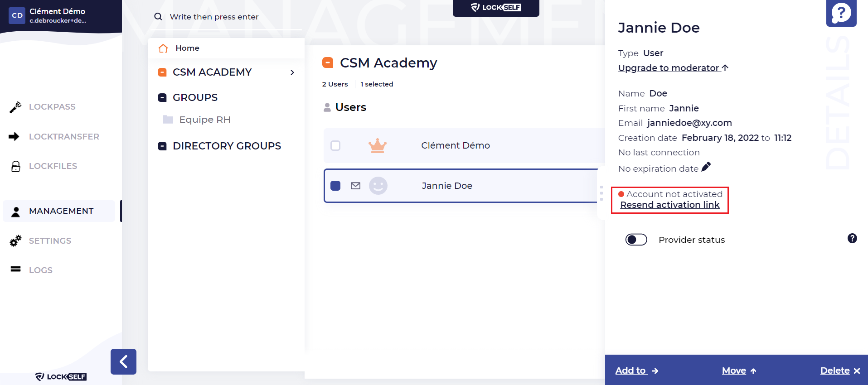Click the Provider status help icon
Screen dimensions: 868x385
click(852, 238)
